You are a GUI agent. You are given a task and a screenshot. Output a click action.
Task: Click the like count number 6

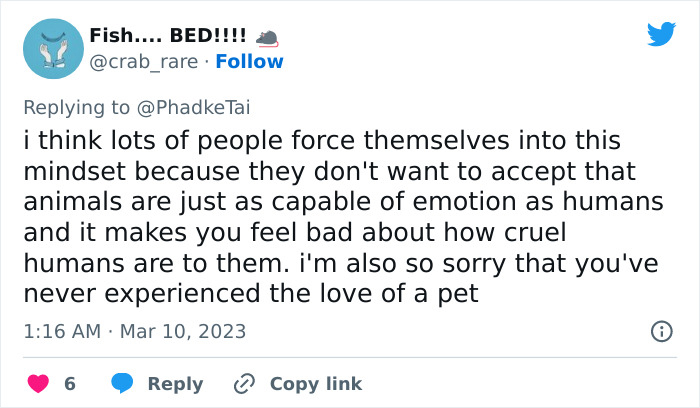[x=70, y=384]
